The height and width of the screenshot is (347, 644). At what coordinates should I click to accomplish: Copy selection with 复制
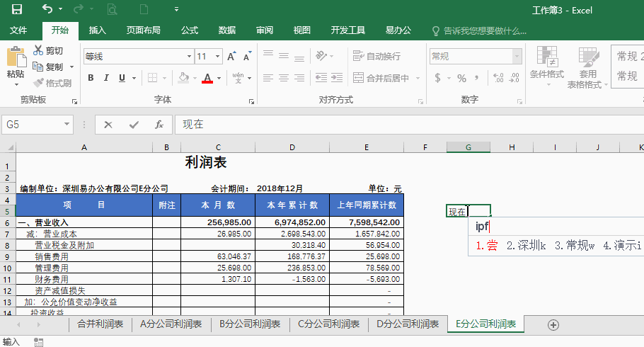[x=48, y=67]
